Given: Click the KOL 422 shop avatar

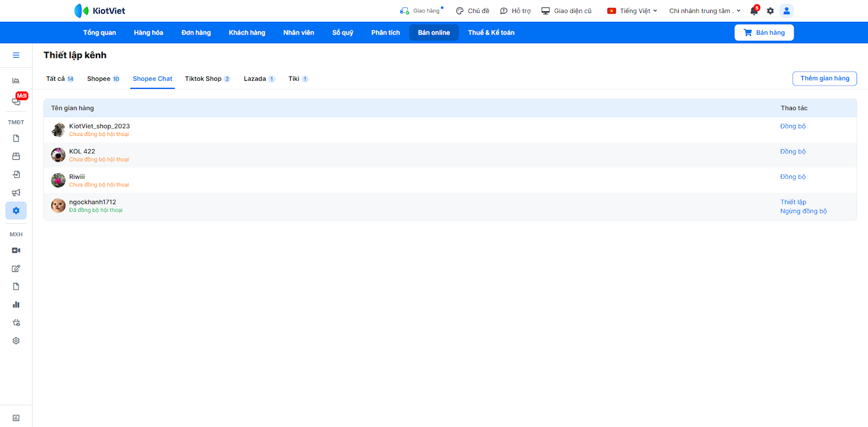Looking at the screenshot, I should pyautogui.click(x=58, y=155).
